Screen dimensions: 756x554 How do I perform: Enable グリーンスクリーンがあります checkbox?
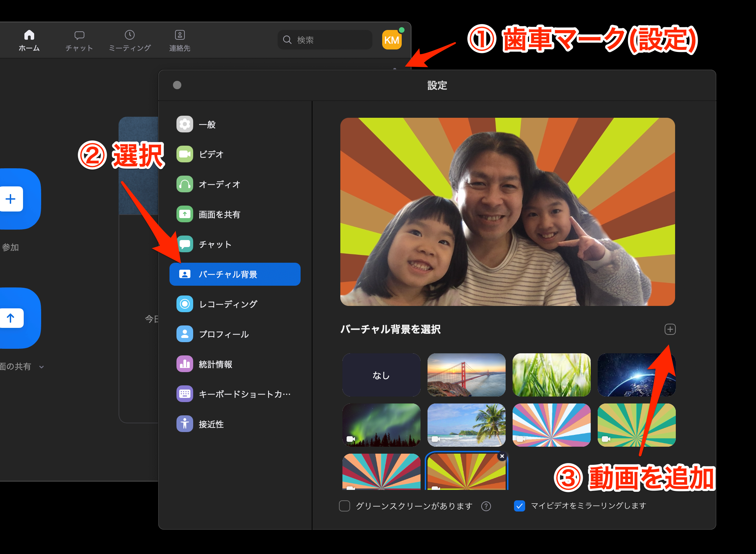(345, 506)
